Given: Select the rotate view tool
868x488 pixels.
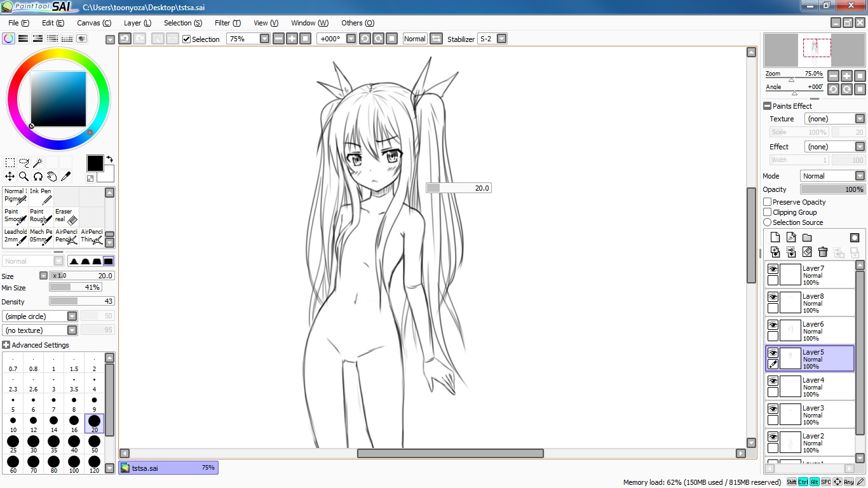Looking at the screenshot, I should tap(38, 177).
